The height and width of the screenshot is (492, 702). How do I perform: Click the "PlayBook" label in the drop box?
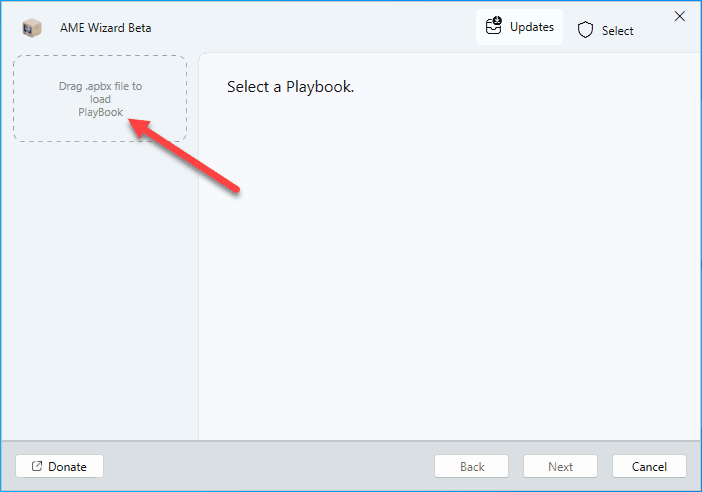(x=100, y=112)
